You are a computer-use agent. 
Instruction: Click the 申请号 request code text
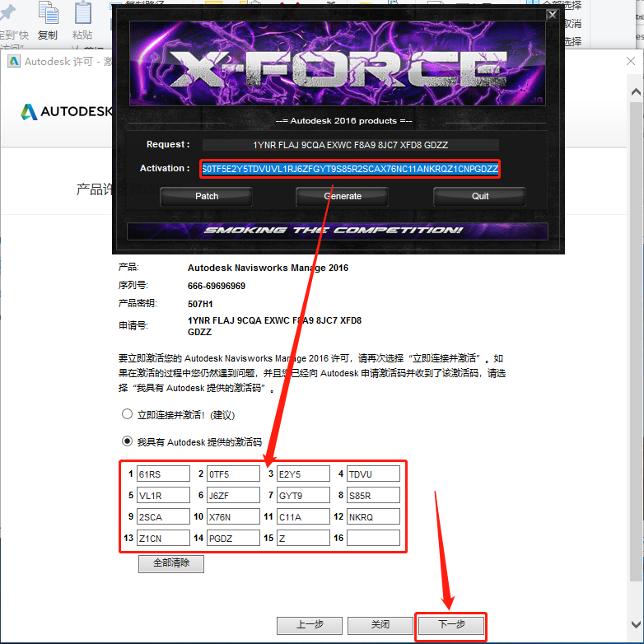click(274, 326)
